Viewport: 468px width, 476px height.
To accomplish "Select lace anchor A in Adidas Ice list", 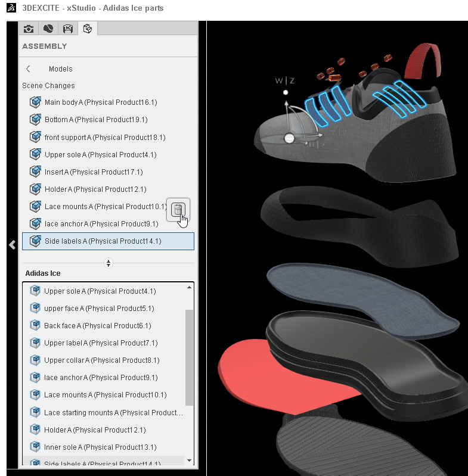I will 104,378.
